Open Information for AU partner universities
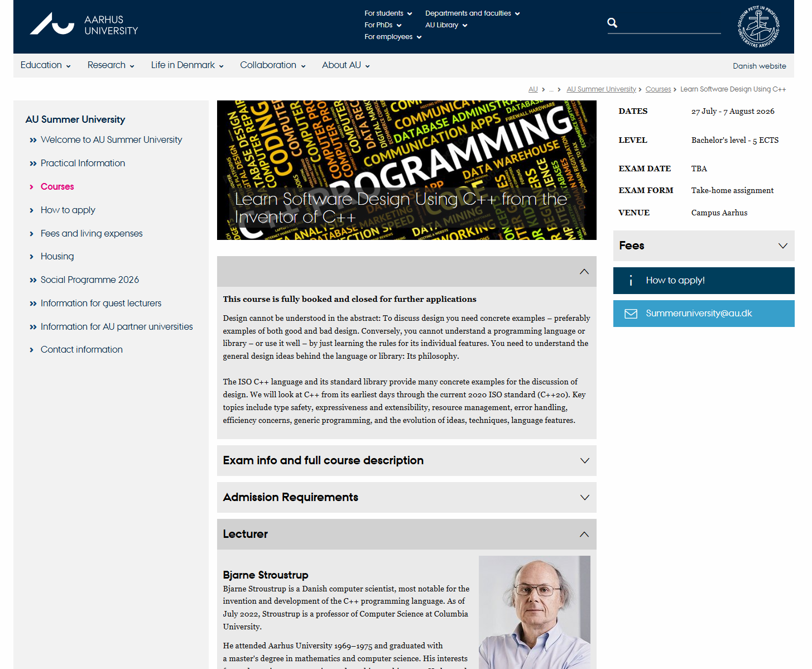This screenshot has height=669, width=812. point(117,327)
